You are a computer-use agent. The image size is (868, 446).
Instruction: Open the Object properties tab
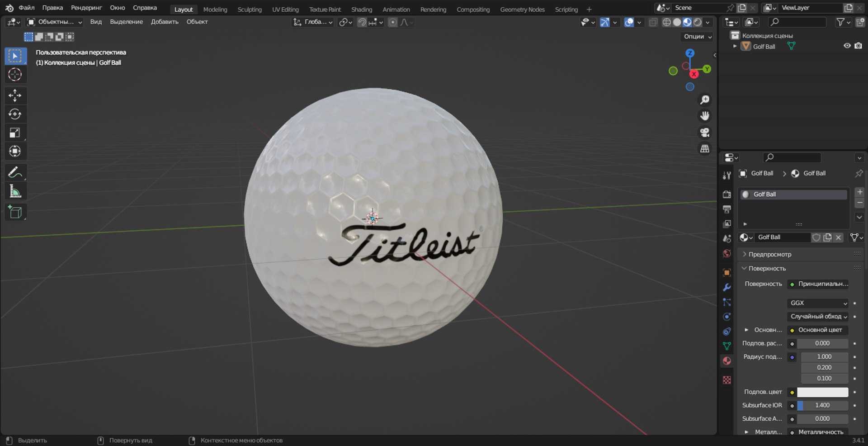727,273
